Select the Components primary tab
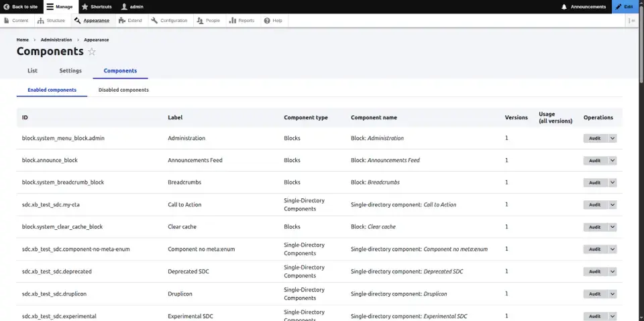 (x=120, y=70)
